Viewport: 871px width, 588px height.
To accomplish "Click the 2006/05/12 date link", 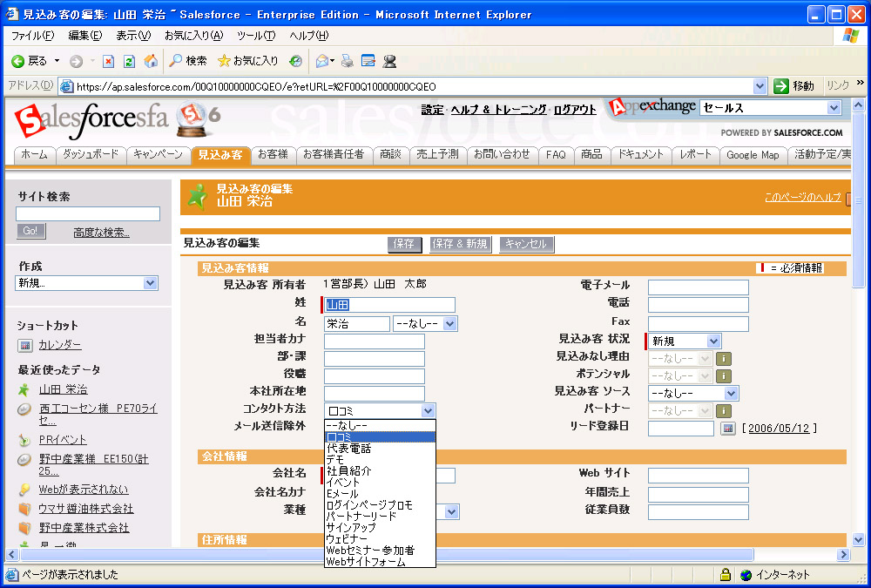I will pos(779,429).
